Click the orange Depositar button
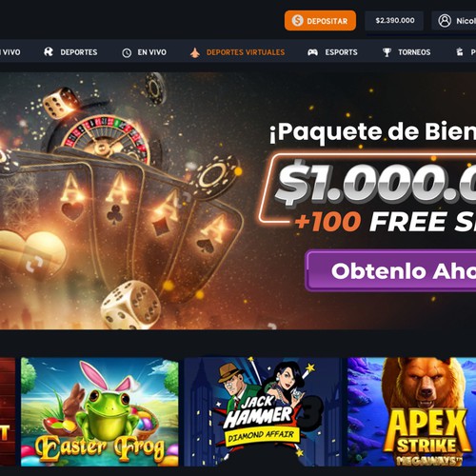The height and width of the screenshot is (476, 476). [x=320, y=21]
